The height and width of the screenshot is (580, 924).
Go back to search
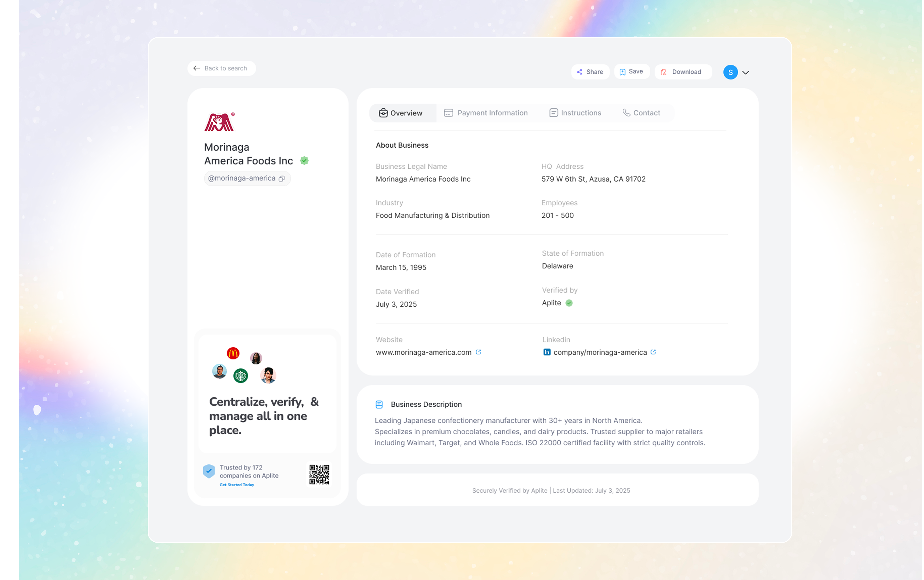pyautogui.click(x=221, y=68)
